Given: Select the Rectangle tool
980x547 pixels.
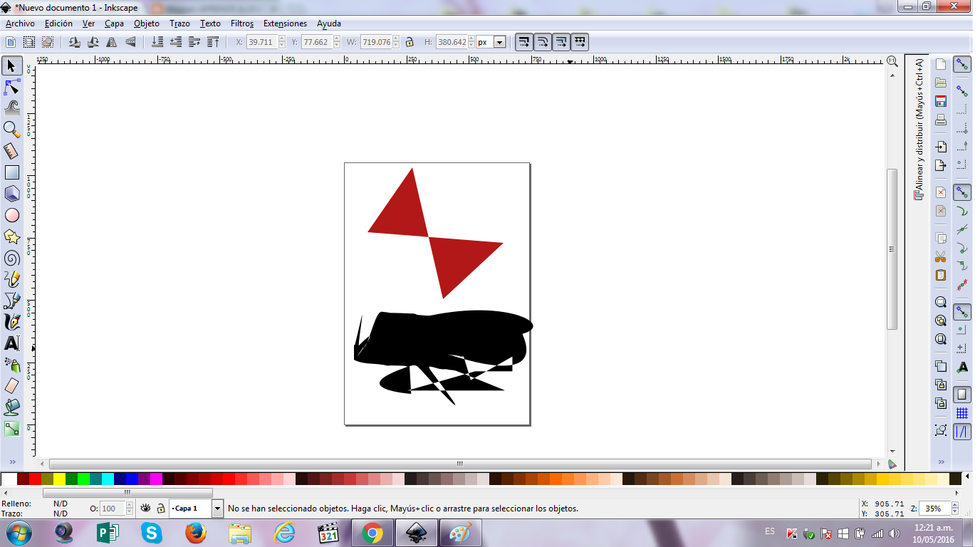Looking at the screenshot, I should point(11,172).
